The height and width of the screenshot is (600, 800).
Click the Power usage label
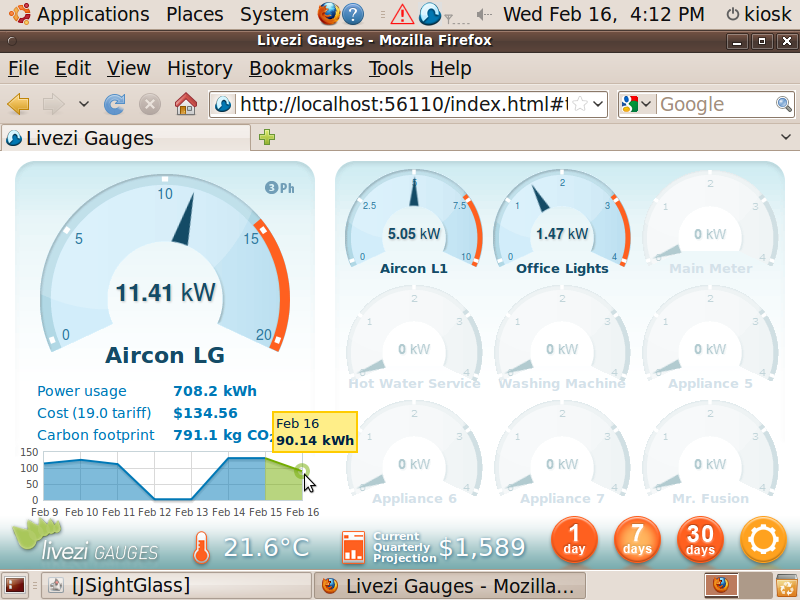pos(82,391)
